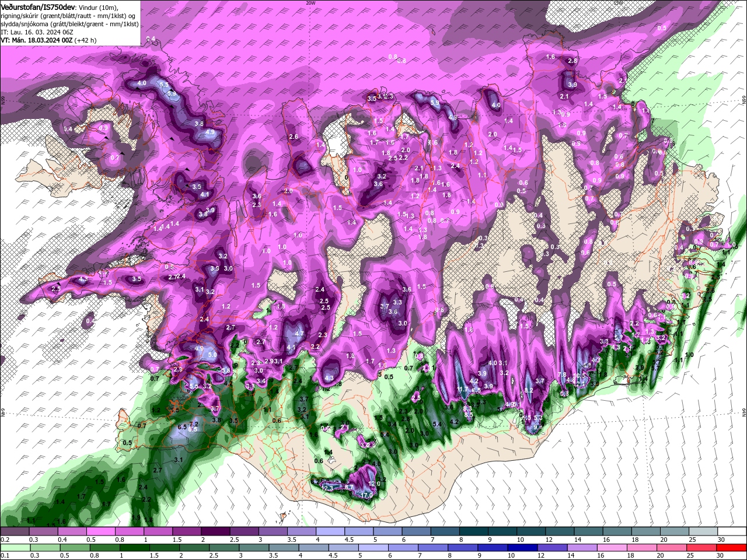This screenshot has height=560, width=747.
Task: Select the white final swatch in upper legend
Action: pos(732,531)
